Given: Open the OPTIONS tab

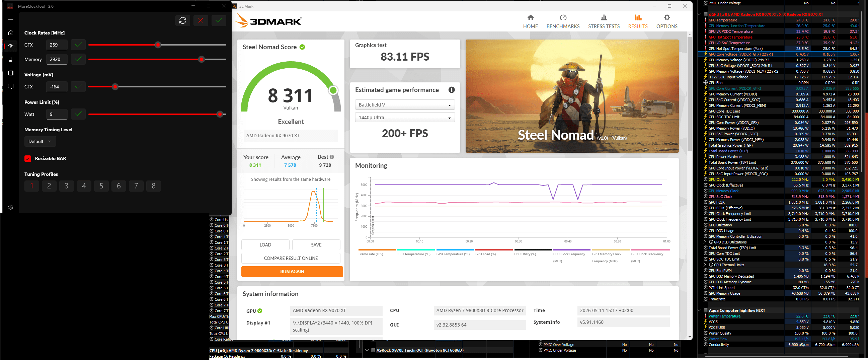Looking at the screenshot, I should coord(666,21).
